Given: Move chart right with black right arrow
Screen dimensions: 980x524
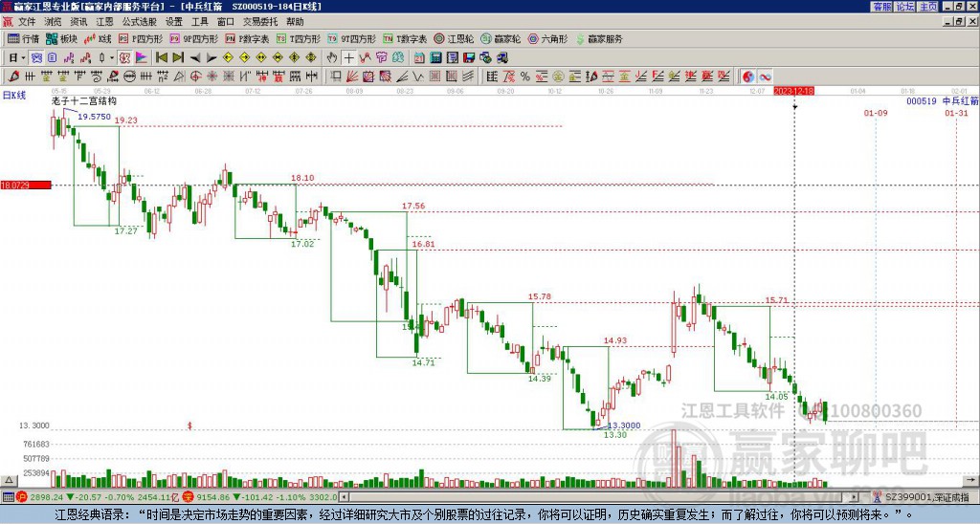Looking at the screenshot, I should (x=212, y=58).
